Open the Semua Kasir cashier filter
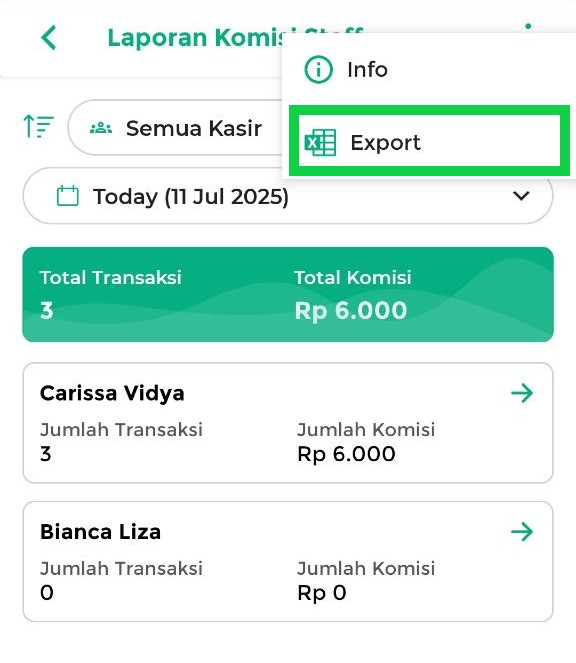 (x=176, y=128)
